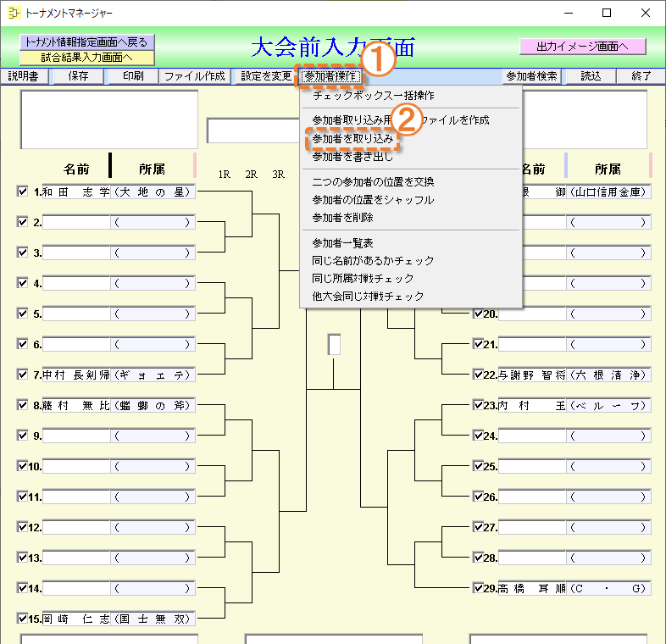Screen dimensions: 666x644
Task: Click name field 和田志学 for participant 1
Action: (x=76, y=192)
